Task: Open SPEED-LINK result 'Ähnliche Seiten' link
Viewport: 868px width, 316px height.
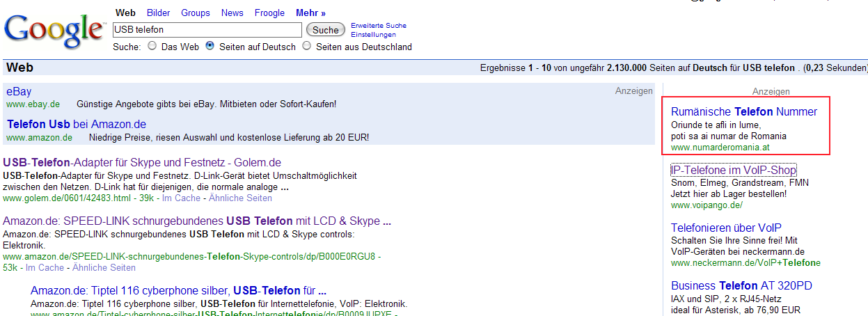Action: pos(104,267)
